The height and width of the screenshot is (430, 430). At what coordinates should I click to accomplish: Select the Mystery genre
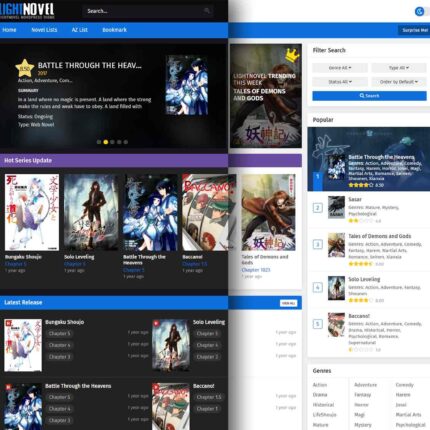tap(363, 425)
